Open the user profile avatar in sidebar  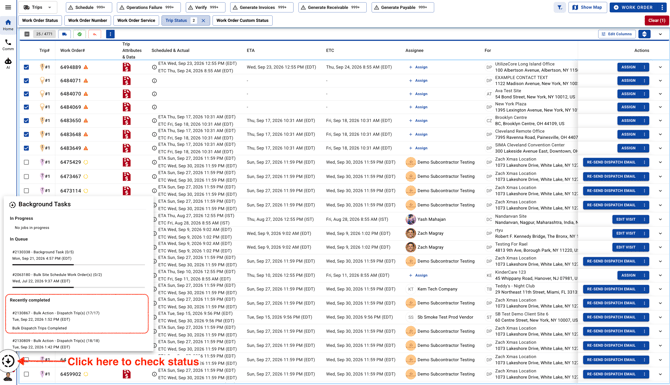tap(8, 376)
